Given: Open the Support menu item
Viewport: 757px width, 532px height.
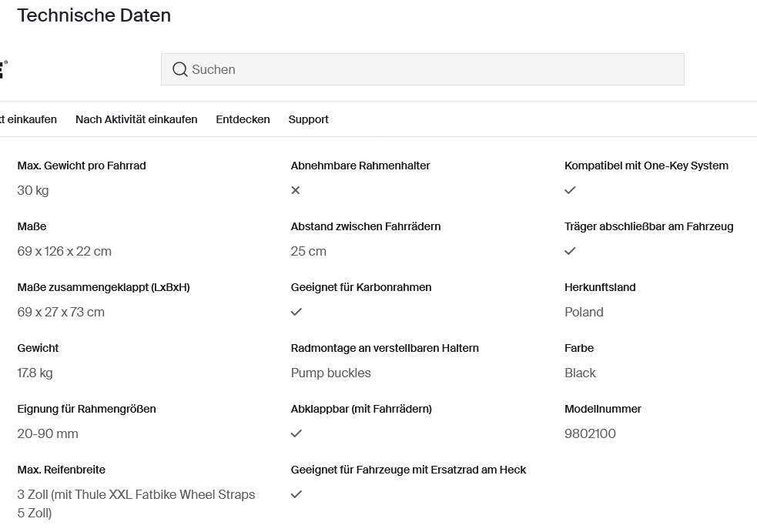Looking at the screenshot, I should tap(309, 119).
